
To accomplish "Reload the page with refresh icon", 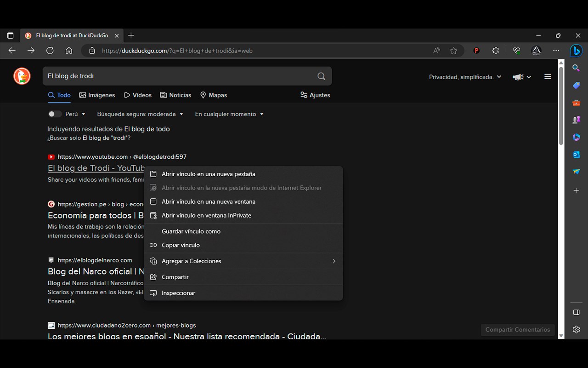I will click(x=50, y=51).
